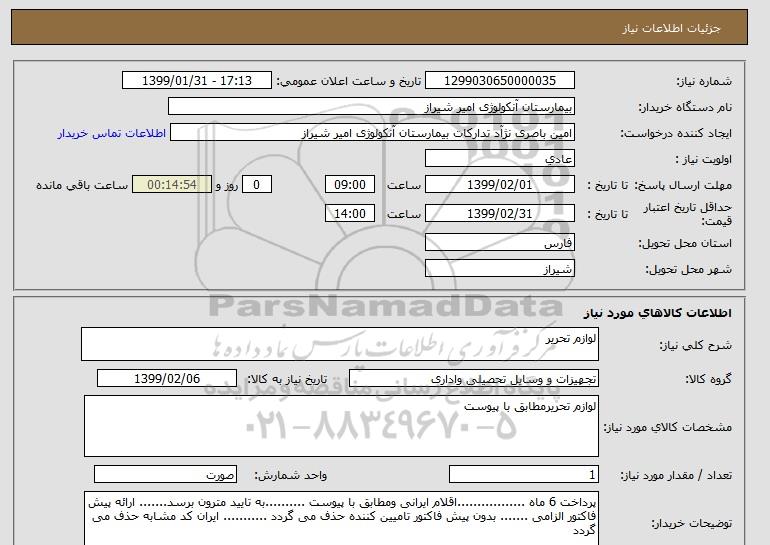Click the quantity field showing 1
Image resolution: width=770 pixels, height=545 pixels.
pyautogui.click(x=523, y=474)
